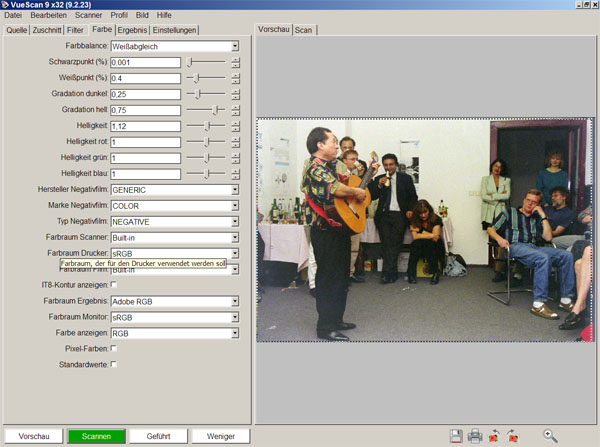Enable the IT8-Kontur anzeigen checkbox
This screenshot has height=447, width=600.
(113, 285)
